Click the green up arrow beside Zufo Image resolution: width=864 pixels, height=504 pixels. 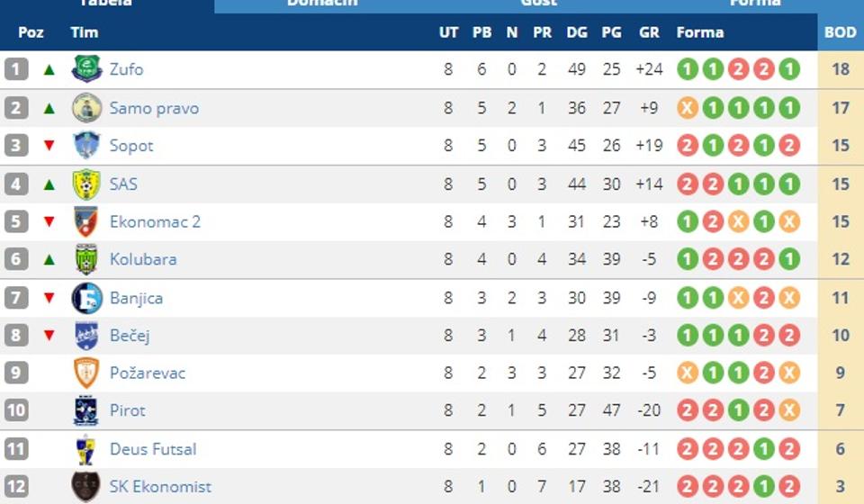tap(49, 69)
